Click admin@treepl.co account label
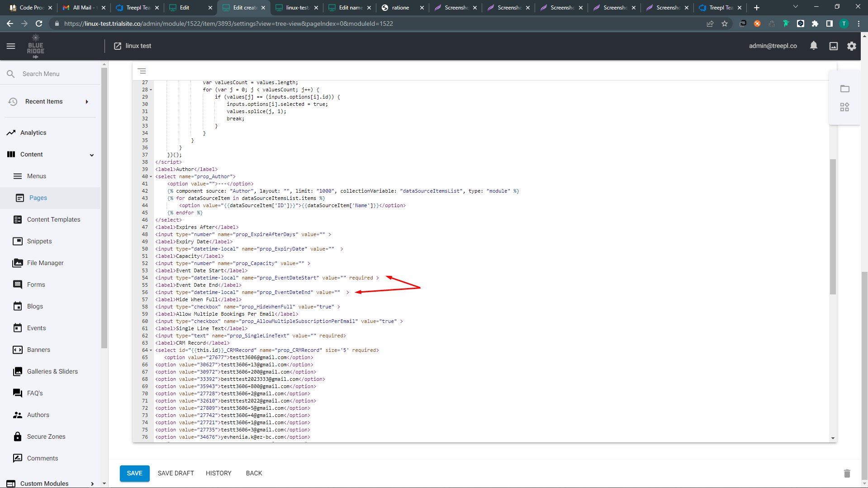 point(773,46)
